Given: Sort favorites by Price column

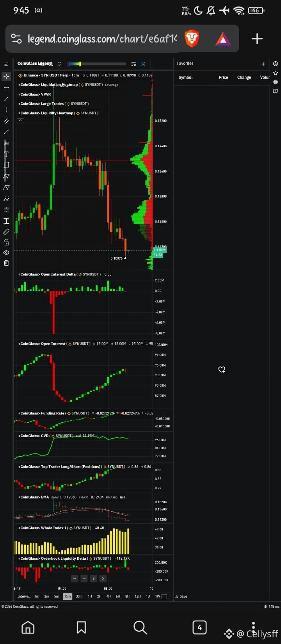Looking at the screenshot, I should click(x=223, y=77).
